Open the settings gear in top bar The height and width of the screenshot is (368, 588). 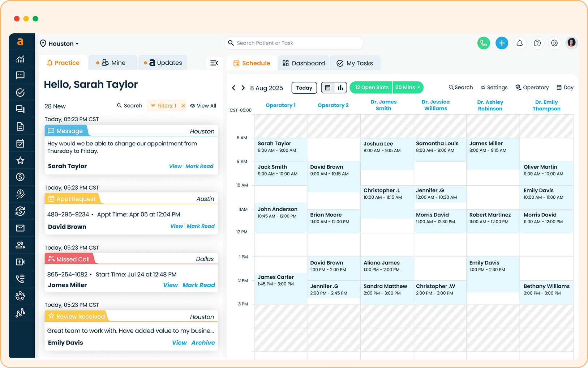[x=554, y=43]
